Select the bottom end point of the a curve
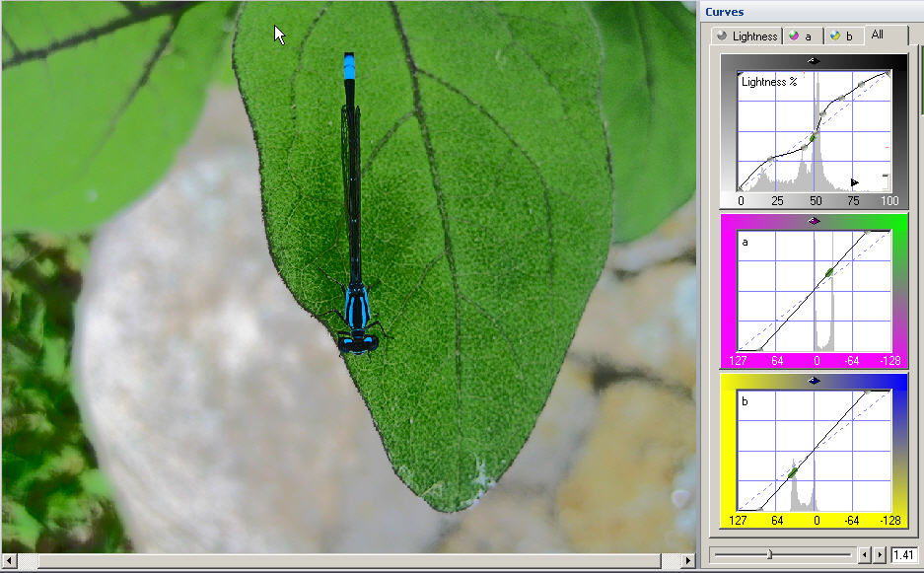 [x=760, y=349]
